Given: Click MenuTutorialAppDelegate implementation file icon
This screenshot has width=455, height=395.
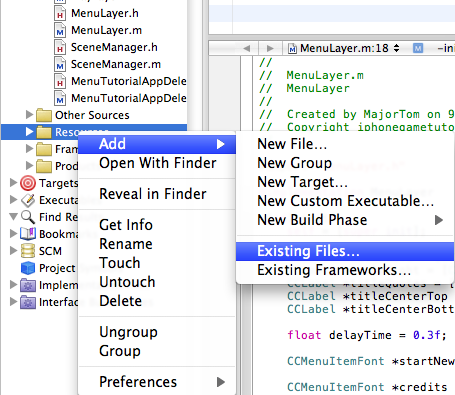Looking at the screenshot, I should [x=60, y=98].
